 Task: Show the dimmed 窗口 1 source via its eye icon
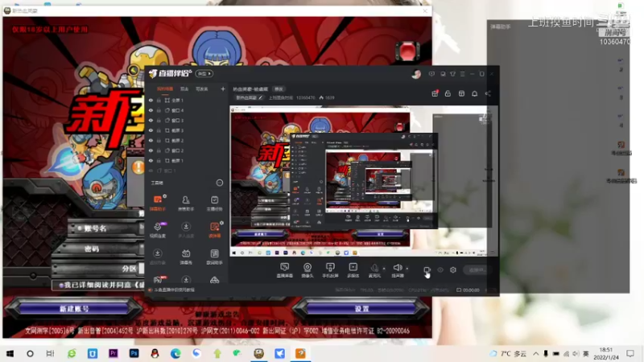(151, 171)
